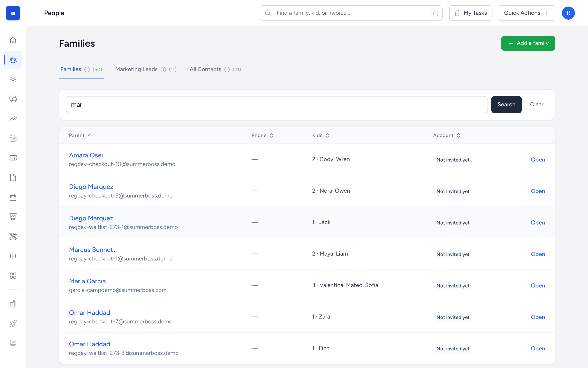Open the crossed tools sidebar icon
Viewport: 588px width, 368px height.
tap(13, 236)
